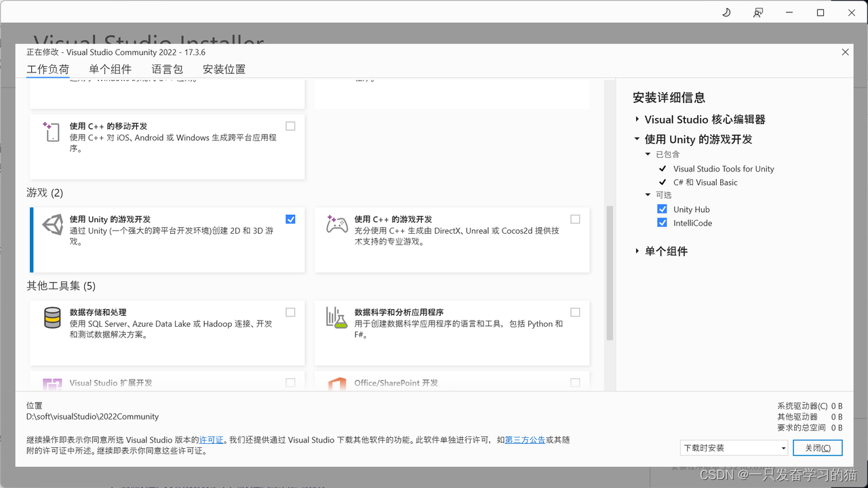
Task: Uncheck the Unity Hub optional component
Action: point(663,209)
